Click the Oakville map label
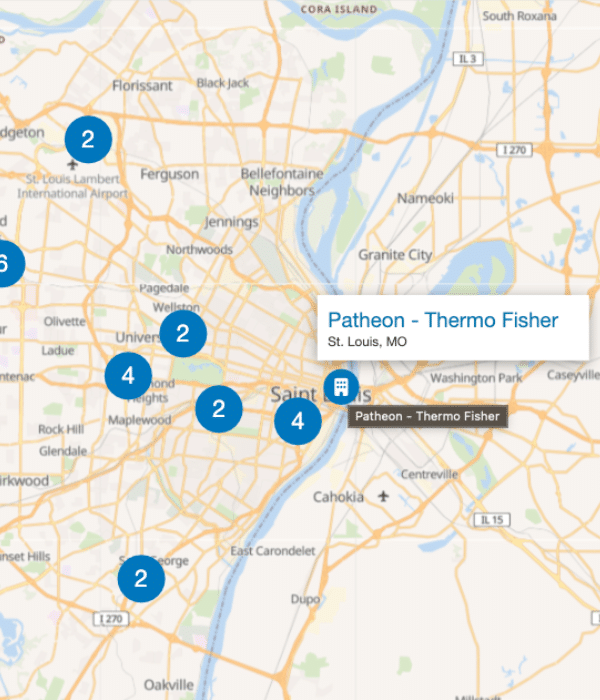Image resolution: width=600 pixels, height=700 pixels. 169,685
